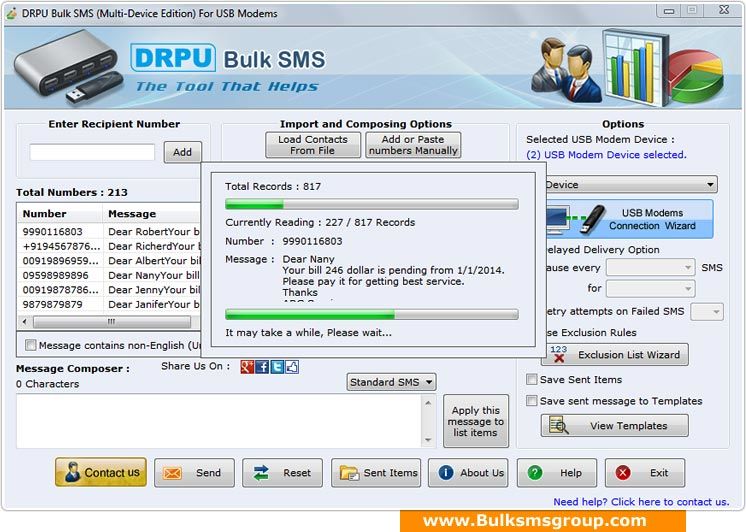Click the thumbs-up like icon
Image resolution: width=746 pixels, height=532 pixels.
(292, 366)
